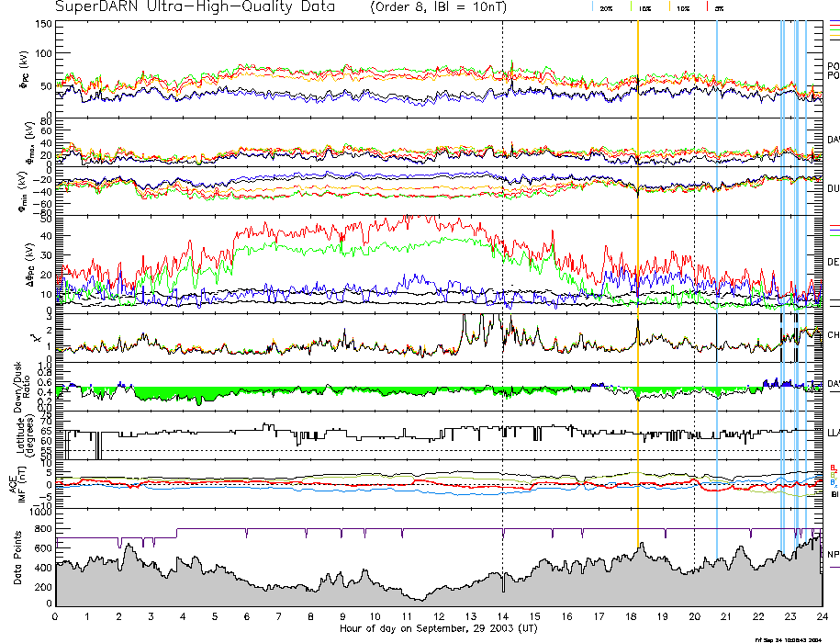The height and width of the screenshot is (643, 840).
Task: Click the dashed vertical line at hour 20
Action: tap(694, 276)
